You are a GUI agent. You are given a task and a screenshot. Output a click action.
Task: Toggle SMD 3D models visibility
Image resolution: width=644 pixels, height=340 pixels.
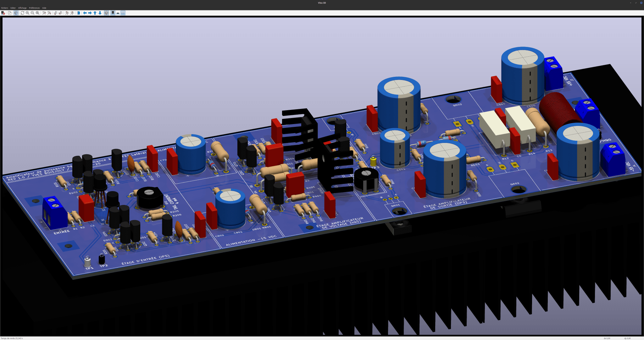click(118, 13)
